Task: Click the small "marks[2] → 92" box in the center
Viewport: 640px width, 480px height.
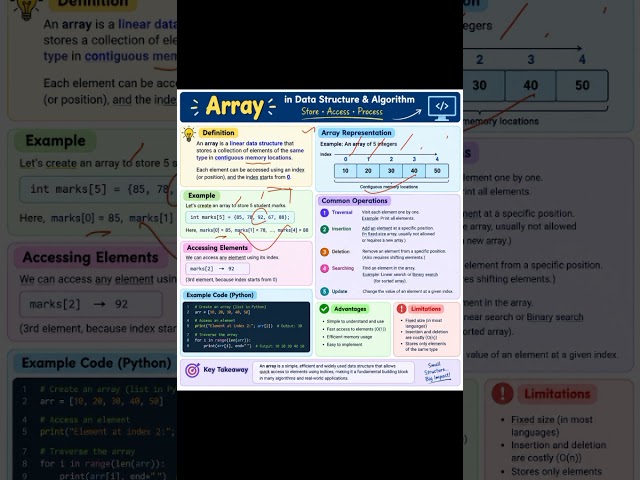Action: (217, 269)
